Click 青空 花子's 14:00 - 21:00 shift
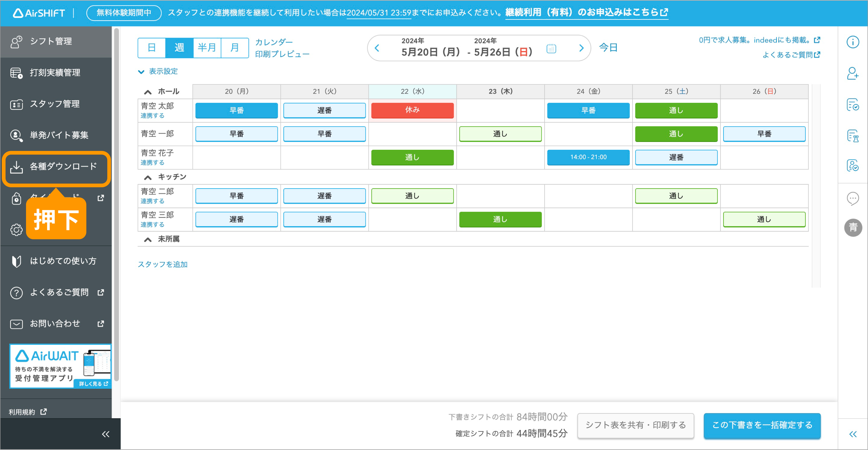The height and width of the screenshot is (450, 868). pos(588,157)
